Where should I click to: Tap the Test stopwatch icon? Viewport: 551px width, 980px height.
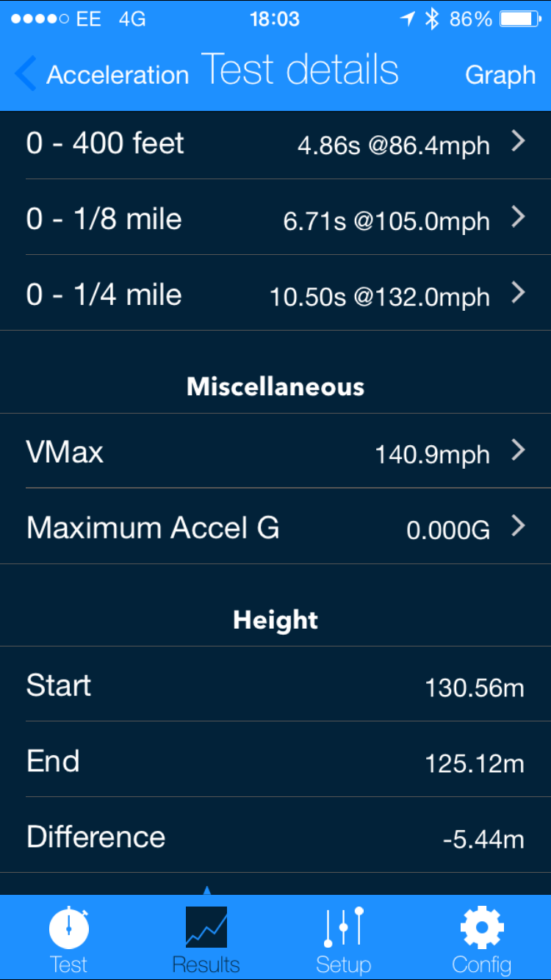click(69, 929)
